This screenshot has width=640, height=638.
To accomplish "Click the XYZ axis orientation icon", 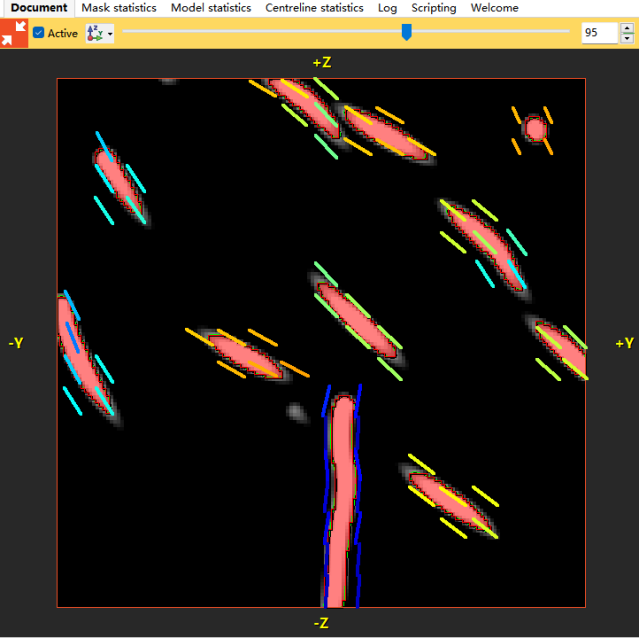I will click(x=95, y=33).
